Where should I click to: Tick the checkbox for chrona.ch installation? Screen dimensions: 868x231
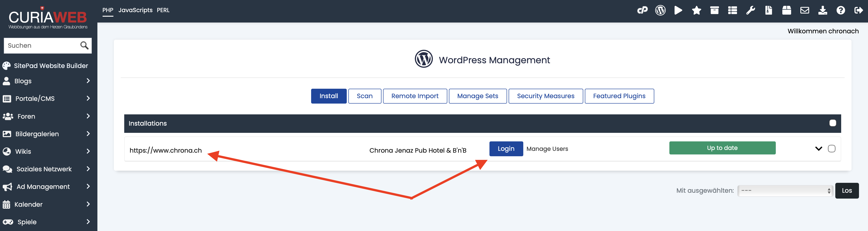coord(832,149)
